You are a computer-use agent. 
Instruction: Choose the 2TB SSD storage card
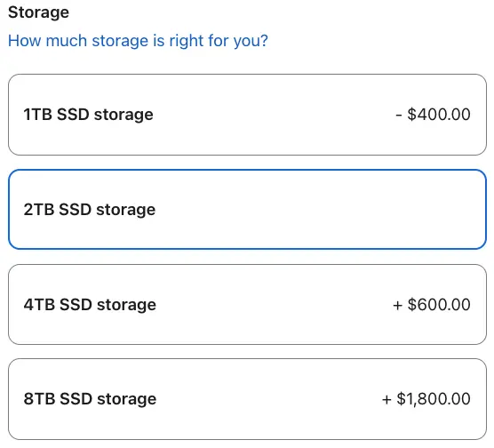[247, 210]
